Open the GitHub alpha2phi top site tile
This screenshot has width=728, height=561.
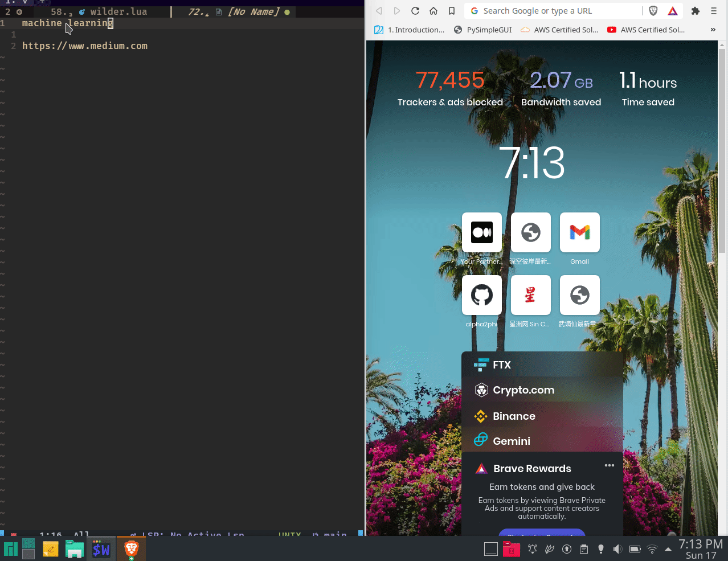pyautogui.click(x=482, y=295)
